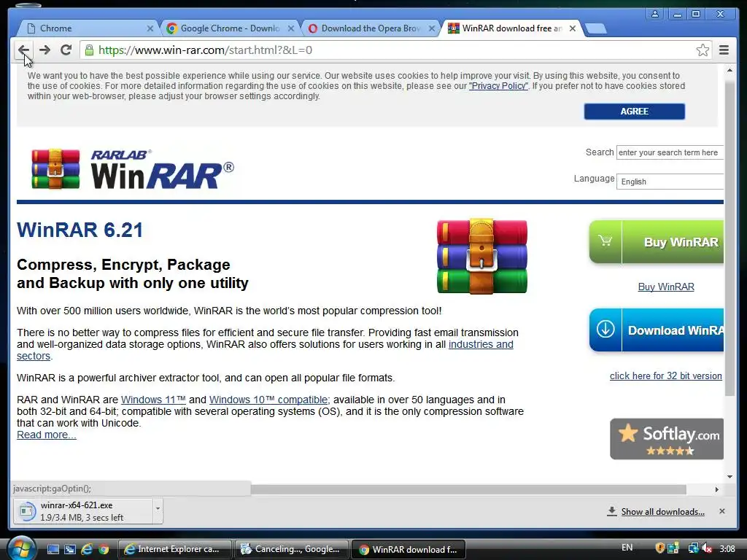
Task: Open the 'industries and sectors' link
Action: [481, 344]
